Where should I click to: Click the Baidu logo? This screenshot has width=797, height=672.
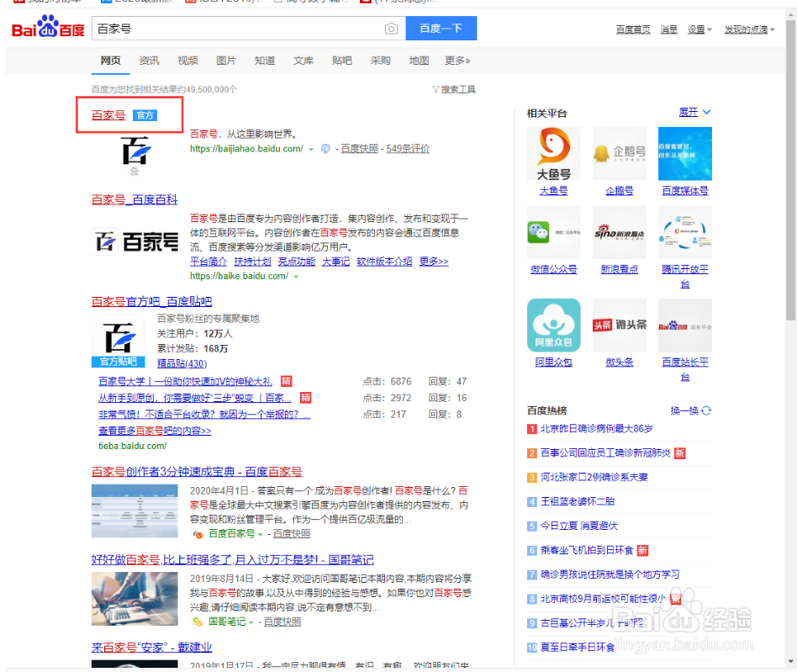click(48, 27)
